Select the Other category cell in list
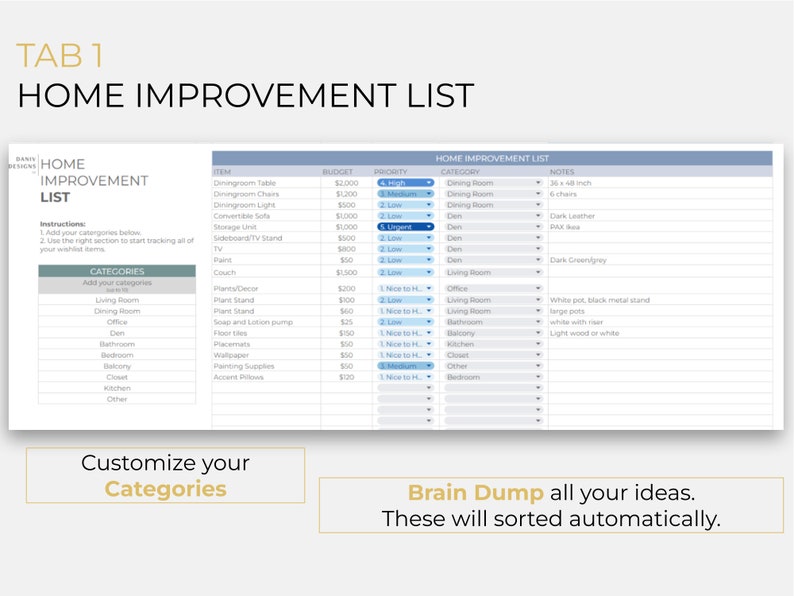The width and height of the screenshot is (794, 596). tap(117, 400)
